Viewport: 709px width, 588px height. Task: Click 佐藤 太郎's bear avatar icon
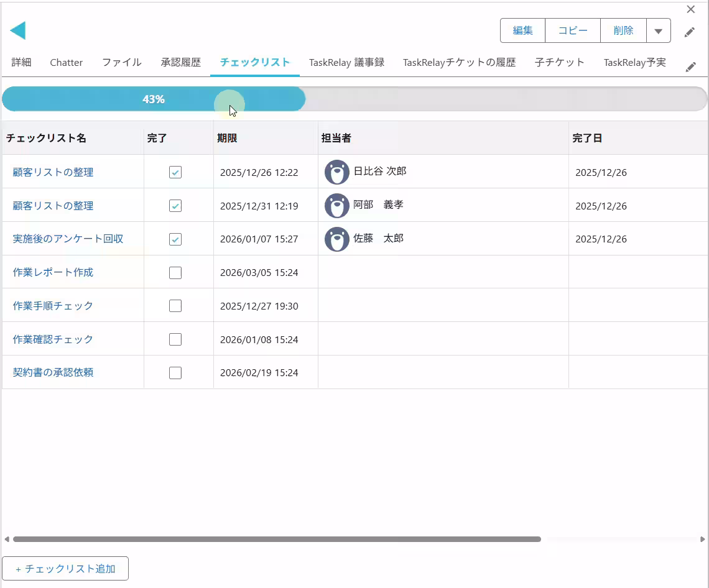pos(337,239)
